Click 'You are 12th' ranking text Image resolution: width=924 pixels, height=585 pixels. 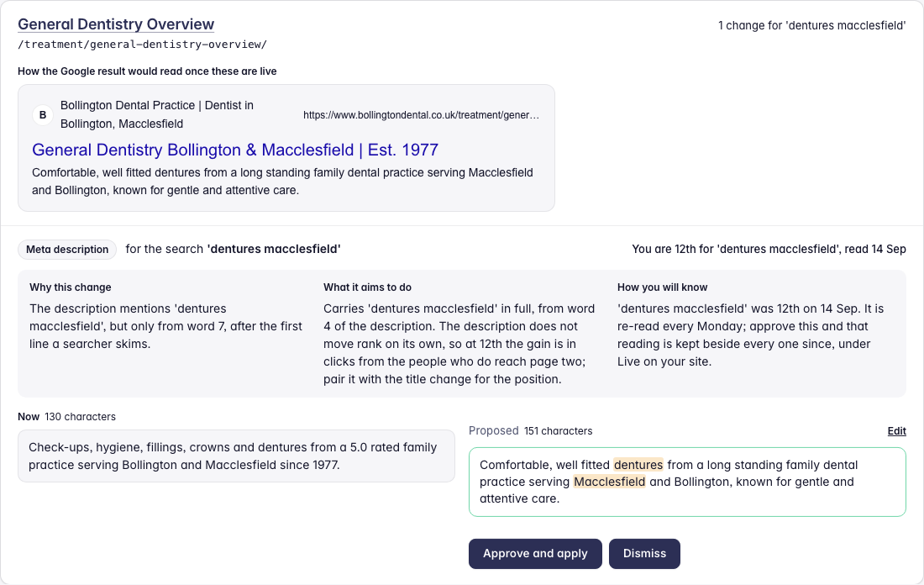pyautogui.click(x=769, y=249)
